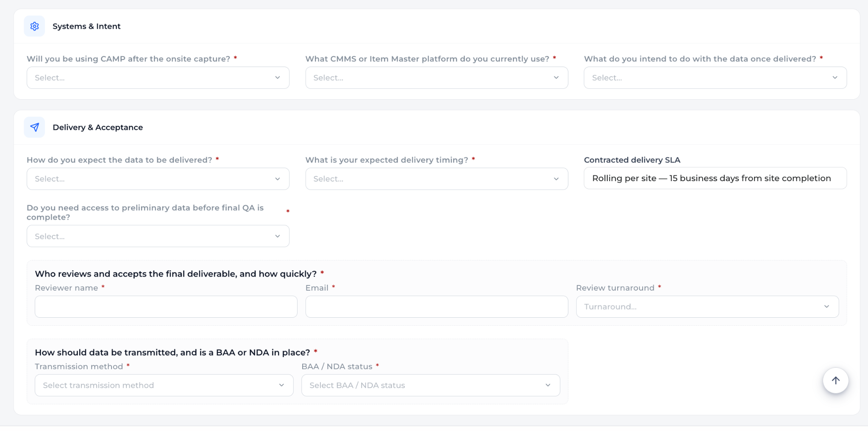
Task: Open the preliminary data access dropdown
Action: (158, 236)
